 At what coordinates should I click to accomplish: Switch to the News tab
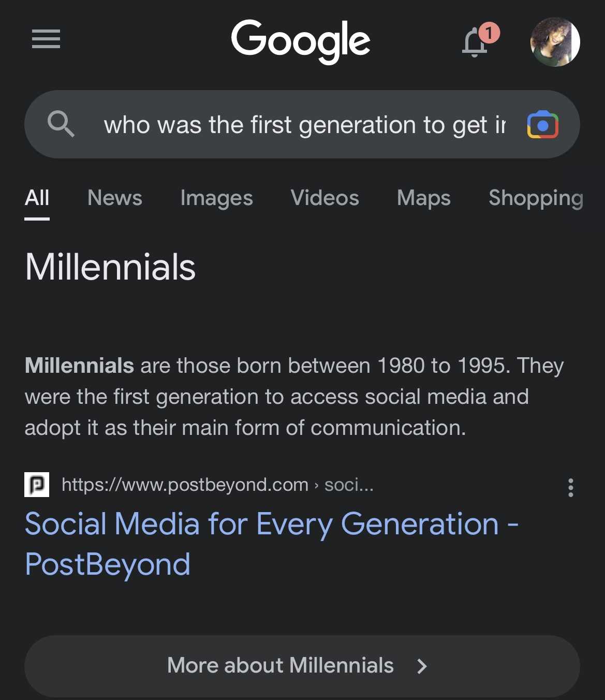point(114,198)
